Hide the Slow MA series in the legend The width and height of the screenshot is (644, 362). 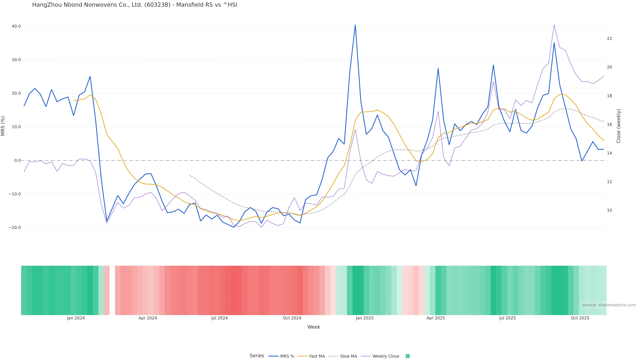(x=348, y=356)
